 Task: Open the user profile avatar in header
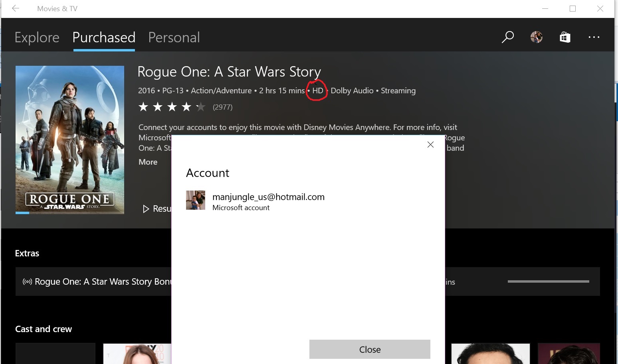(536, 37)
